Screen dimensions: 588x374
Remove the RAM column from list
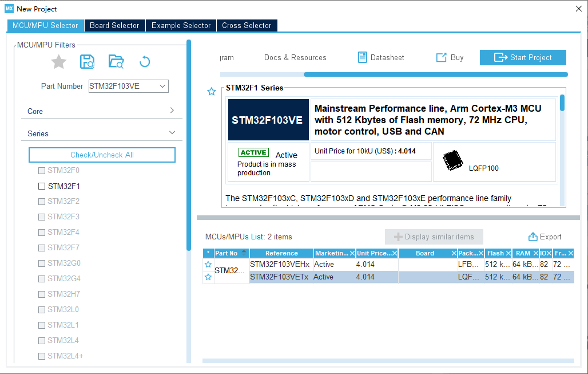[x=536, y=254]
